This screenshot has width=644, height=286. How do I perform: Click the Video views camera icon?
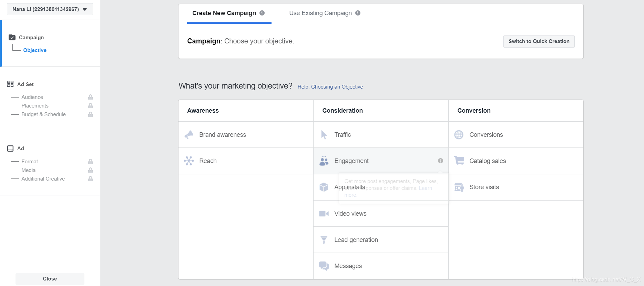(324, 214)
